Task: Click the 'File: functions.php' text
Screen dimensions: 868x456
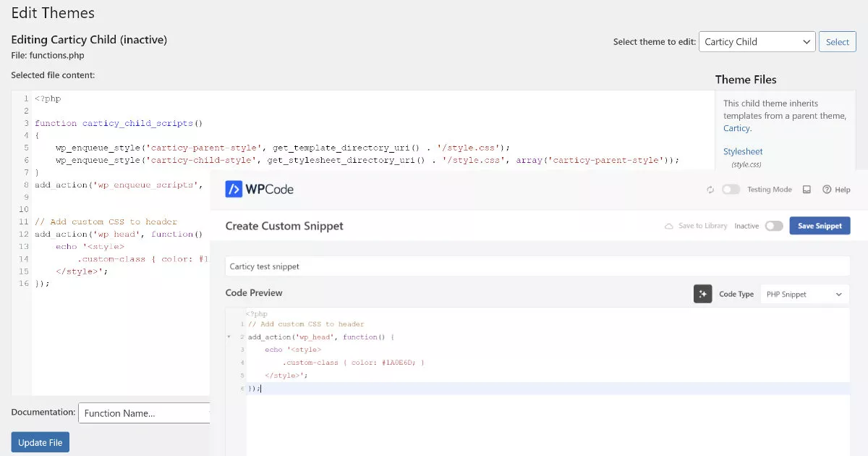Action: [48, 55]
